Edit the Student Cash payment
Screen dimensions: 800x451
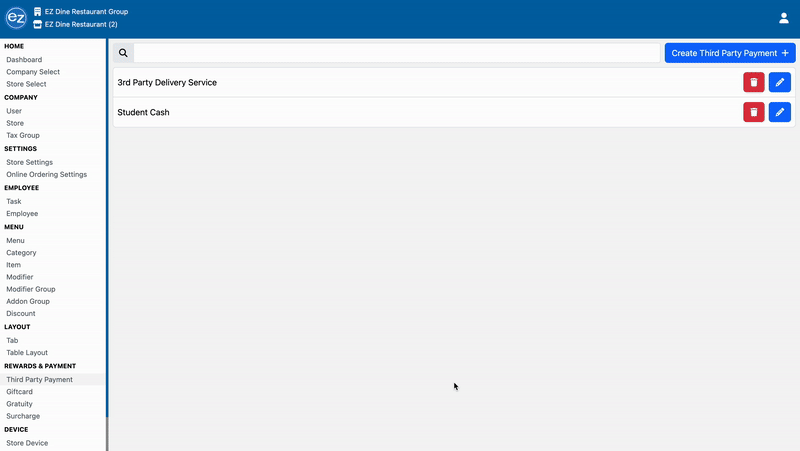point(780,112)
